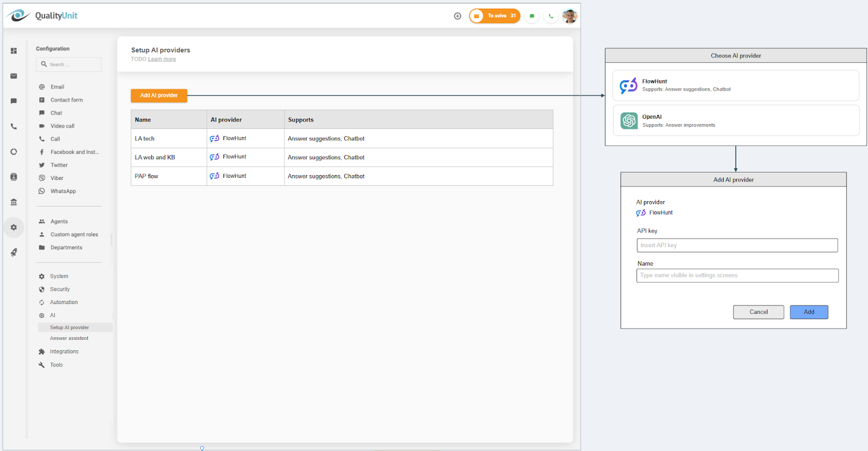Select Answer assistent submenu item
Screen dimensions: 868x451
(x=69, y=338)
